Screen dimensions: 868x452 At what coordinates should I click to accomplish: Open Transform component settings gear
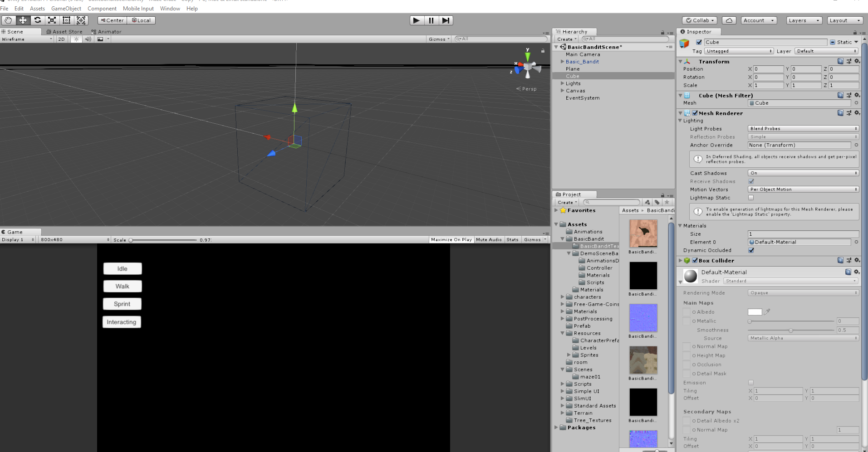tap(857, 61)
